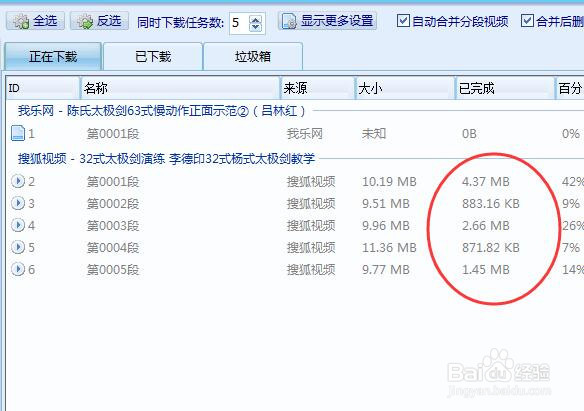Switch to the 已下载 tab
The image size is (584, 411).
point(153,56)
